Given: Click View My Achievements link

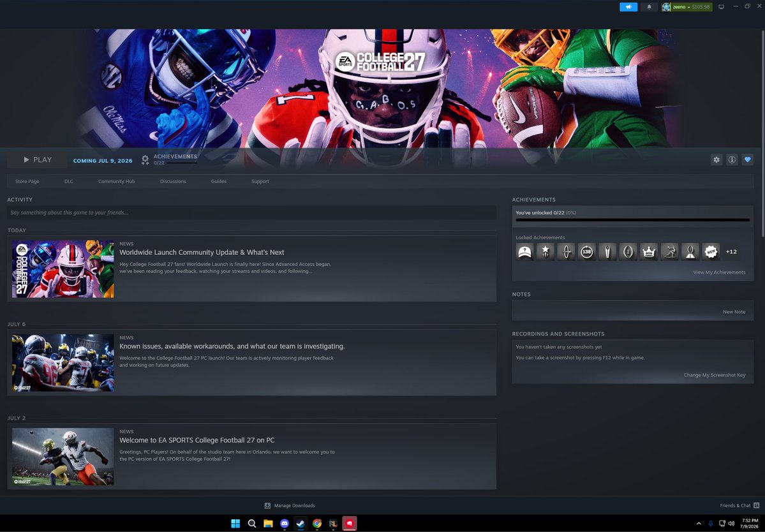Looking at the screenshot, I should [x=719, y=272].
